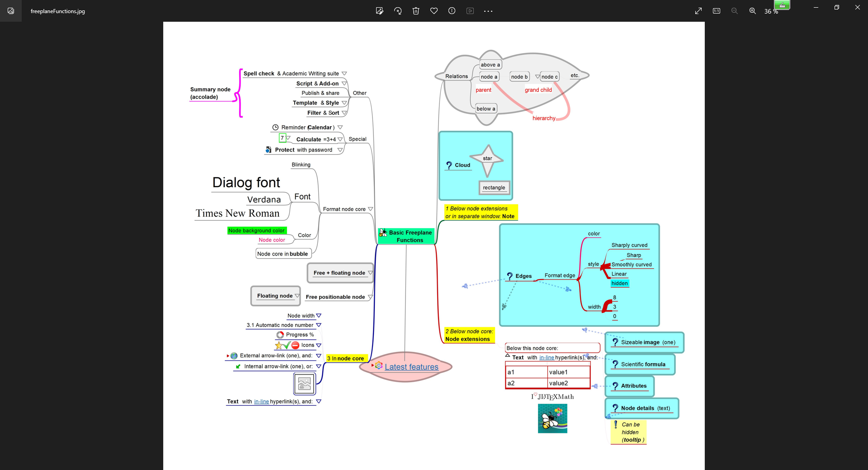Click the Latest features link
This screenshot has width=868, height=470.
coord(411,367)
